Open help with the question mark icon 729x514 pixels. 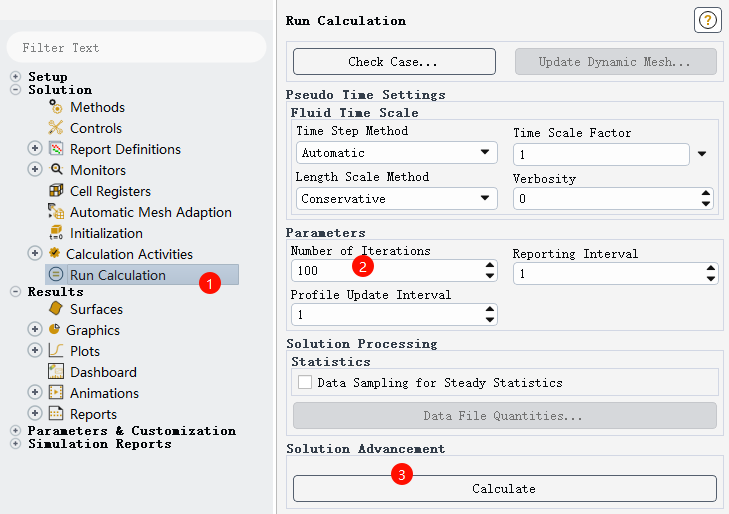pos(707,20)
